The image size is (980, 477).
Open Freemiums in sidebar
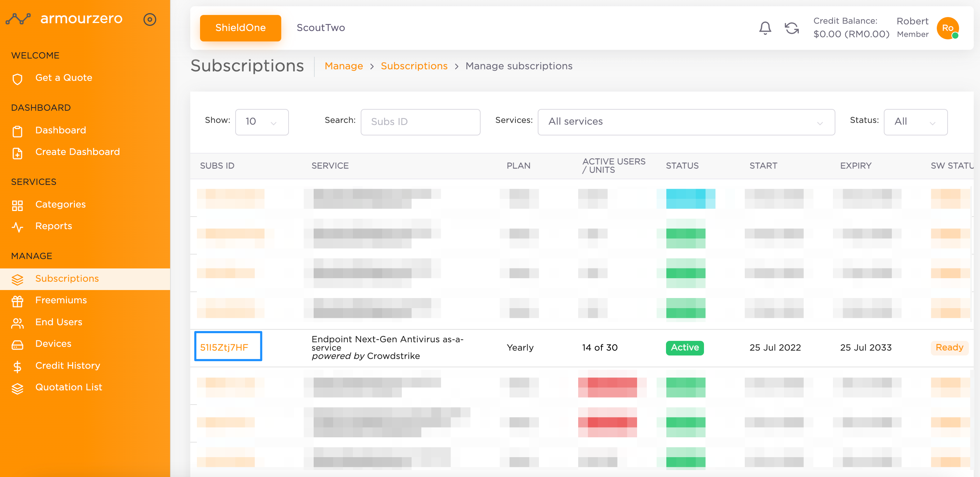[61, 300]
